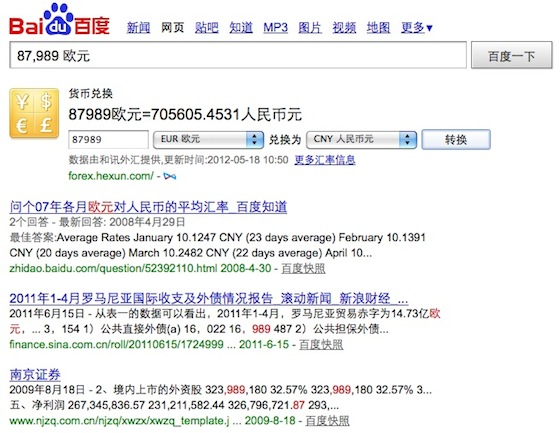Open the EUR 欧元 source currency dropdown
The image size is (560, 433).
tap(209, 139)
